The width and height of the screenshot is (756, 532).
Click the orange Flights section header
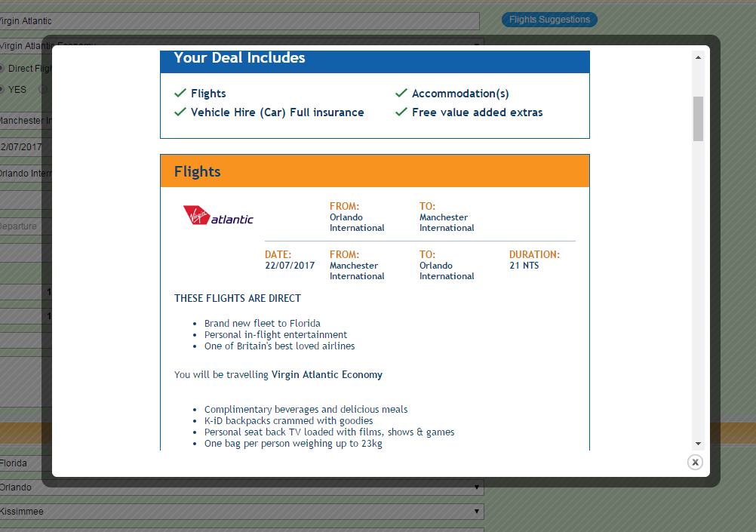tap(375, 171)
